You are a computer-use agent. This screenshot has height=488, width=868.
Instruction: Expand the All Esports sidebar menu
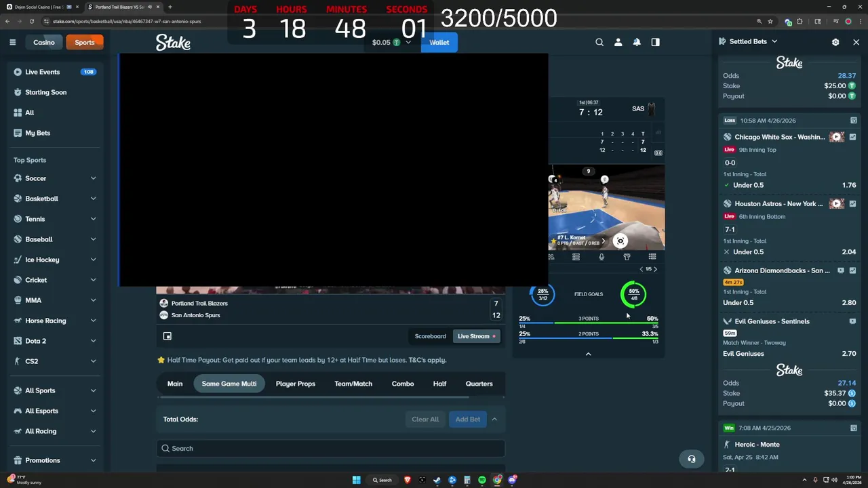(93, 411)
